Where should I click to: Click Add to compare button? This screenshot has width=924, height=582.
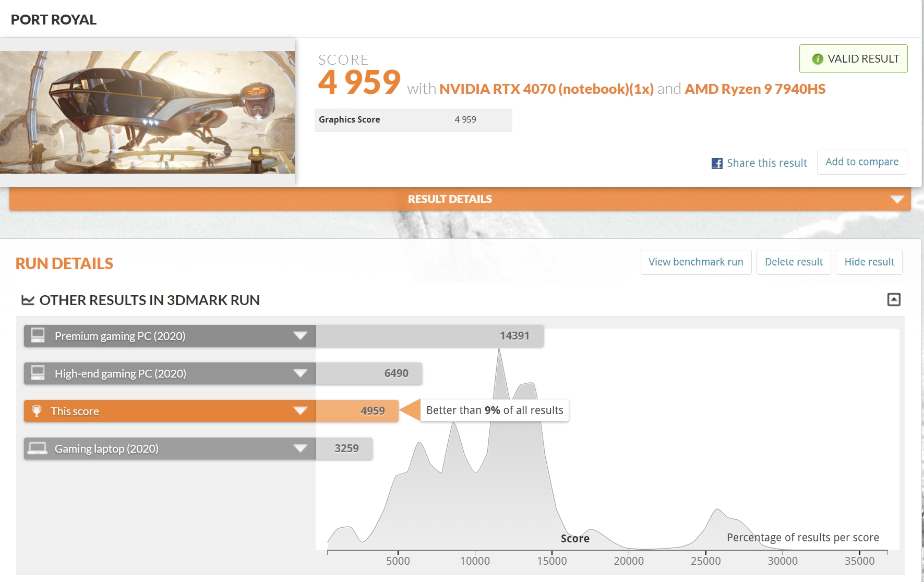[x=861, y=162]
